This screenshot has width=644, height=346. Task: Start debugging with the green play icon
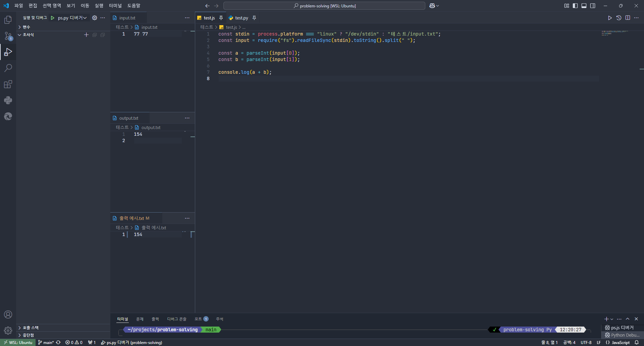[53, 18]
